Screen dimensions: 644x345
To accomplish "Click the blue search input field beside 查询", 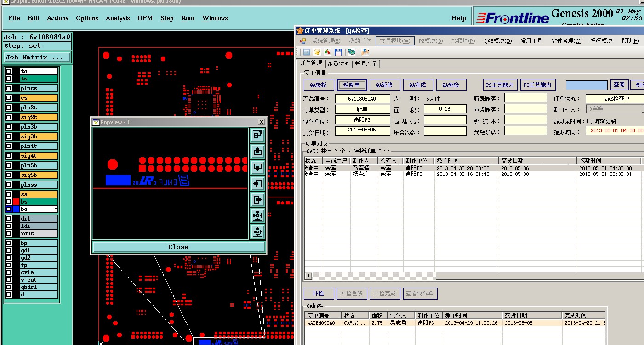I will coord(587,85).
